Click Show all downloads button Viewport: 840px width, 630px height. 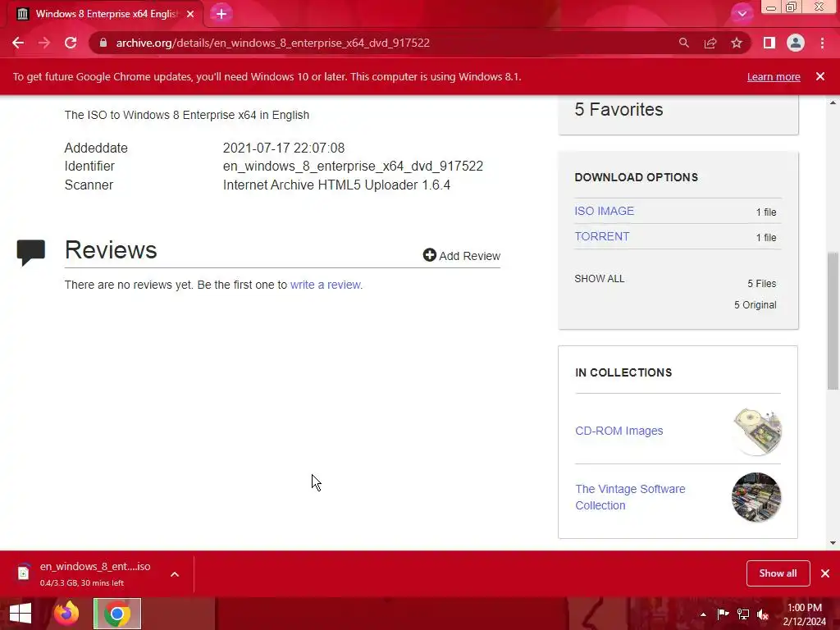[x=778, y=573]
